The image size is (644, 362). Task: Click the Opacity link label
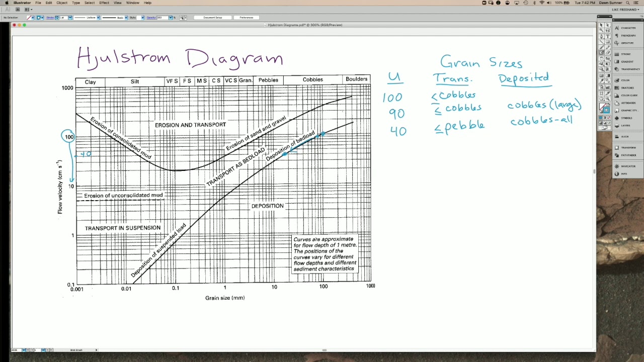pyautogui.click(x=152, y=18)
